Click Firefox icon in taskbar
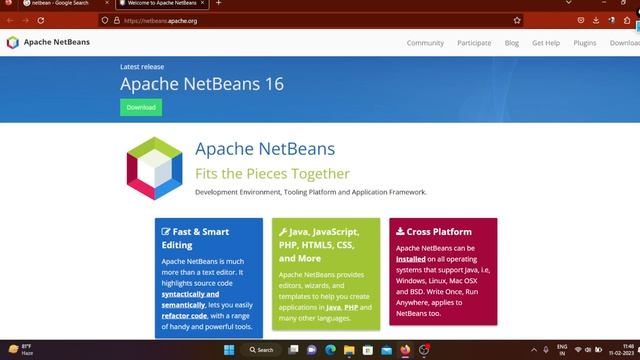This screenshot has height=360, width=640. point(405,350)
